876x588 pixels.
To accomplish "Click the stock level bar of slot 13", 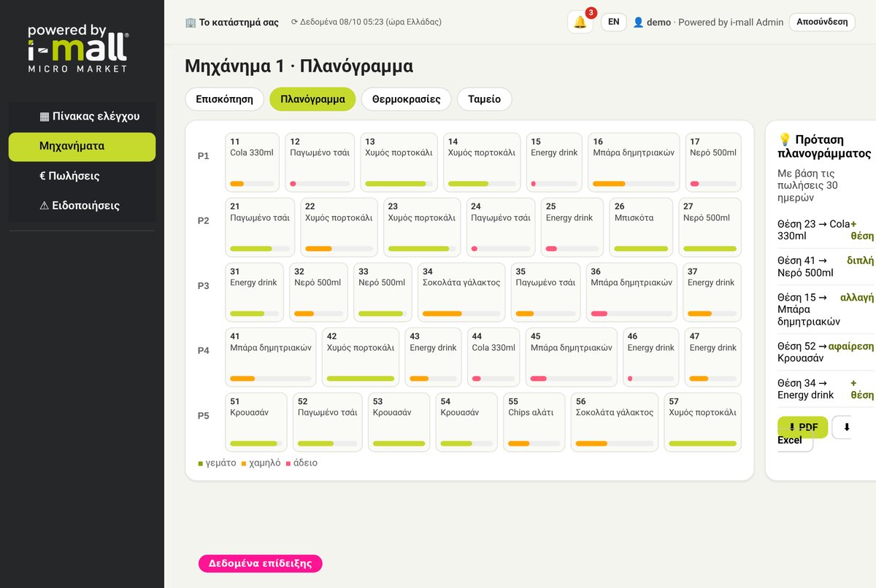I will click(399, 184).
